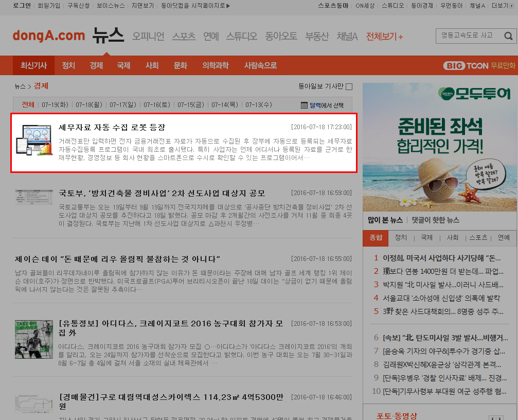Open the BIG TOON free comics banner
Image resolution: width=518 pixels, height=420 pixels.
point(479,65)
